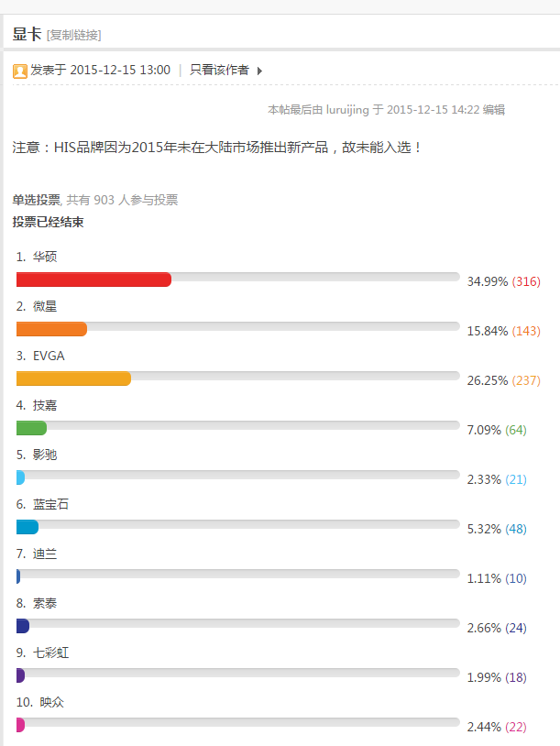560x746 pixels.
Task: Click the blue 蓝宝石 result bar
Action: point(27,527)
